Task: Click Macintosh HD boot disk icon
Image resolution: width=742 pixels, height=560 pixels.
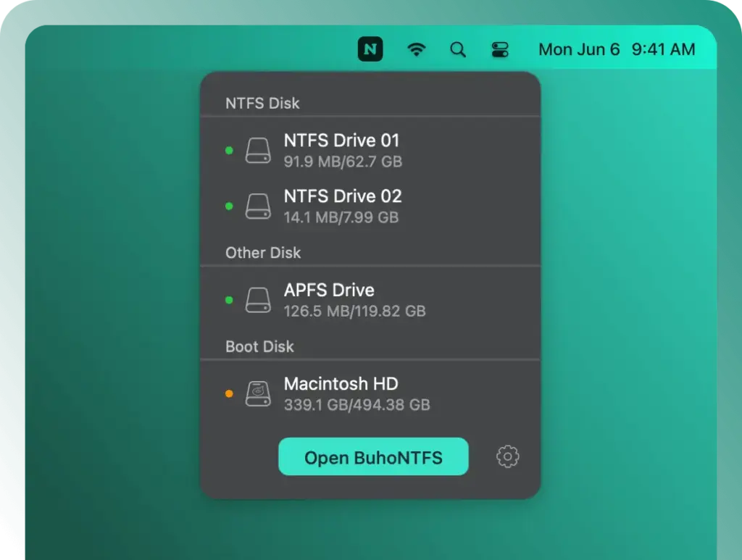Action: click(x=258, y=393)
